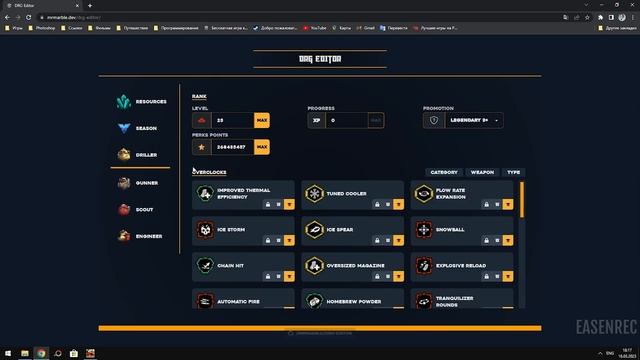The height and width of the screenshot is (360, 640).
Task: Click the XP icon beside Progress field
Action: point(316,120)
